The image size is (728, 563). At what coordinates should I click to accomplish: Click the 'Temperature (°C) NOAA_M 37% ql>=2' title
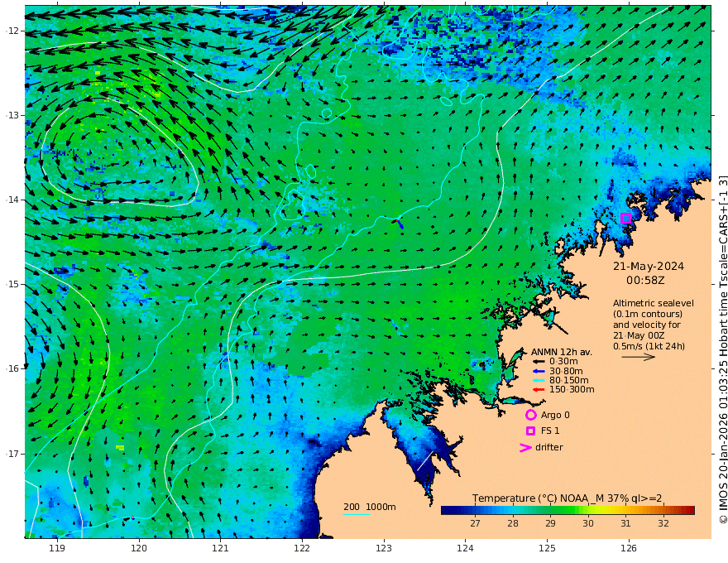pos(567,498)
